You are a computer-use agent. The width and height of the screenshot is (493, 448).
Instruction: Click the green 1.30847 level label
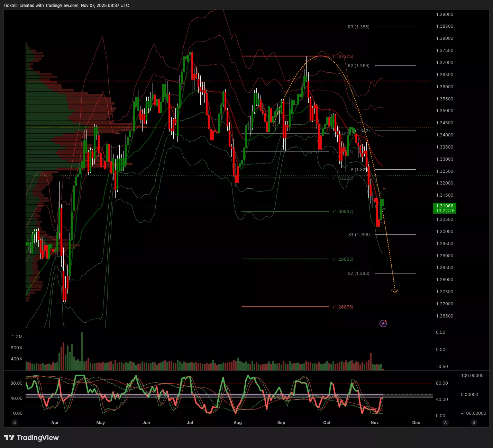click(x=343, y=211)
